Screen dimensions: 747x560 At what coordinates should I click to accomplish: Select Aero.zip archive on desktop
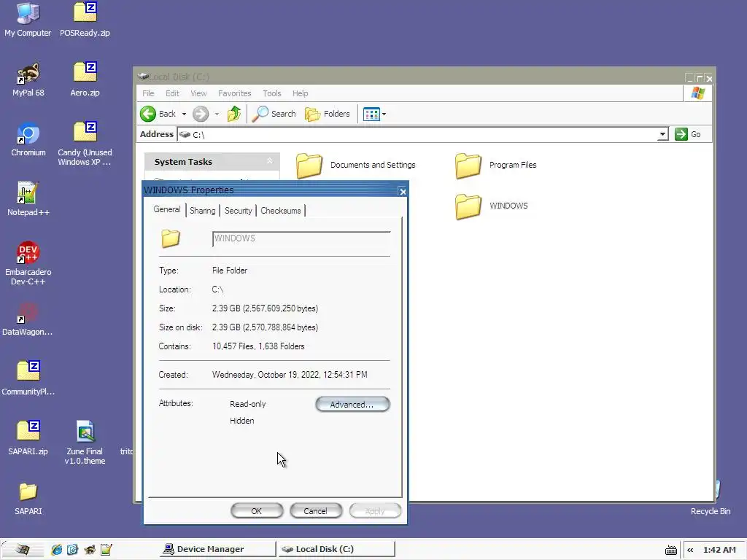(x=85, y=79)
